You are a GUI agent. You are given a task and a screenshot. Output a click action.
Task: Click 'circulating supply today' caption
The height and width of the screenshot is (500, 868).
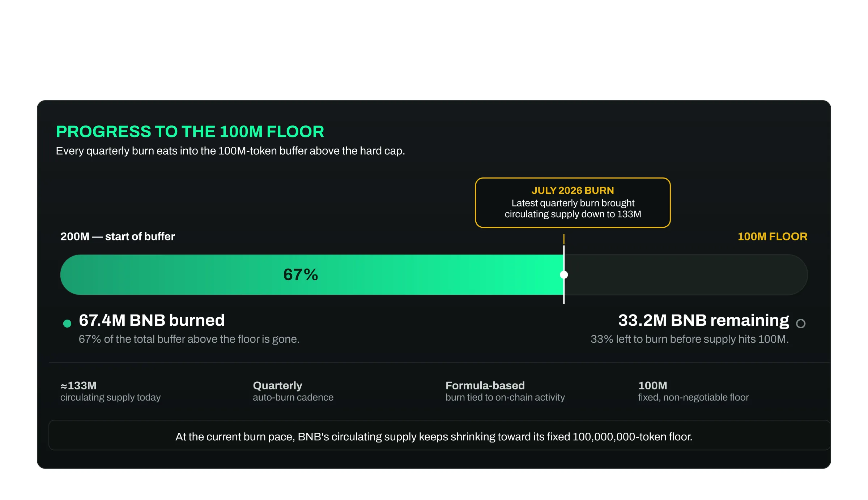pyautogui.click(x=110, y=397)
